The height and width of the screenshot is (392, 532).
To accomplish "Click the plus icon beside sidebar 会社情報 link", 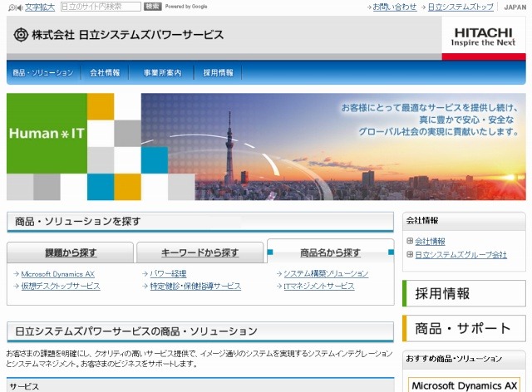I will coord(410,241).
